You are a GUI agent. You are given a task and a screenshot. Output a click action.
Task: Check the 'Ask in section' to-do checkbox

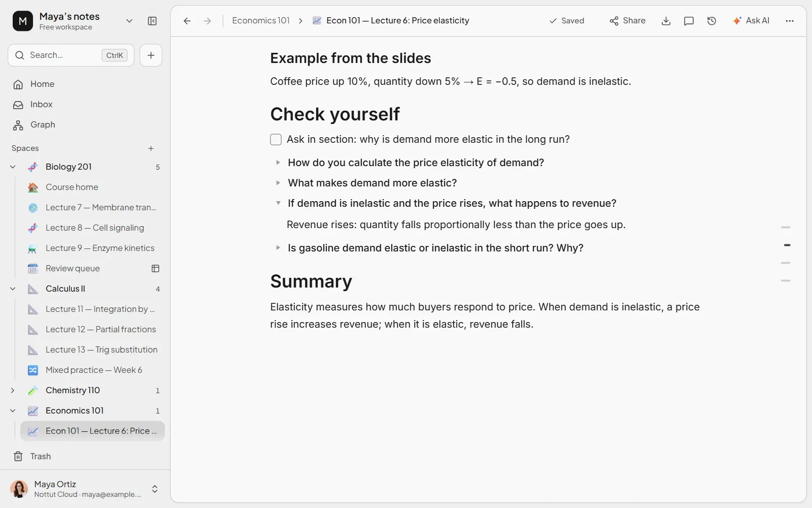coord(276,139)
